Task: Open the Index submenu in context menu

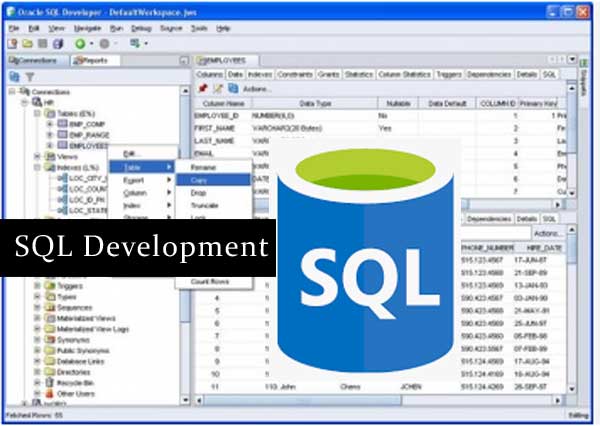Action: [142, 206]
